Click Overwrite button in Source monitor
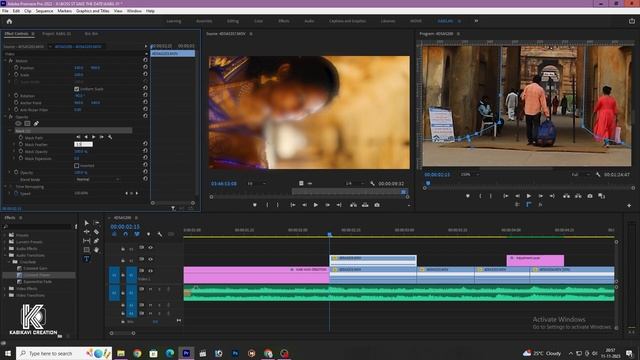 point(365,205)
